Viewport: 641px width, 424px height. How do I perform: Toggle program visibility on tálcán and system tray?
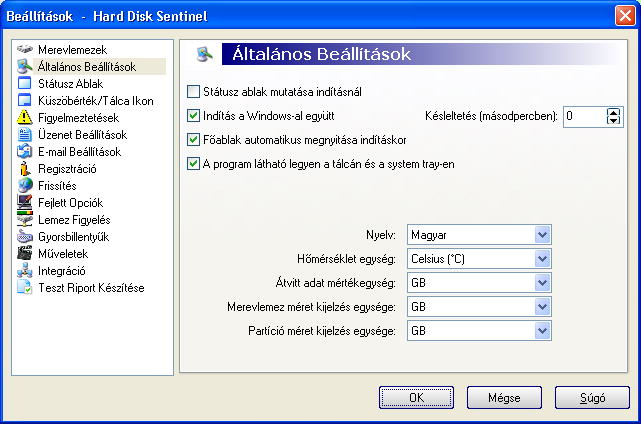(x=193, y=164)
